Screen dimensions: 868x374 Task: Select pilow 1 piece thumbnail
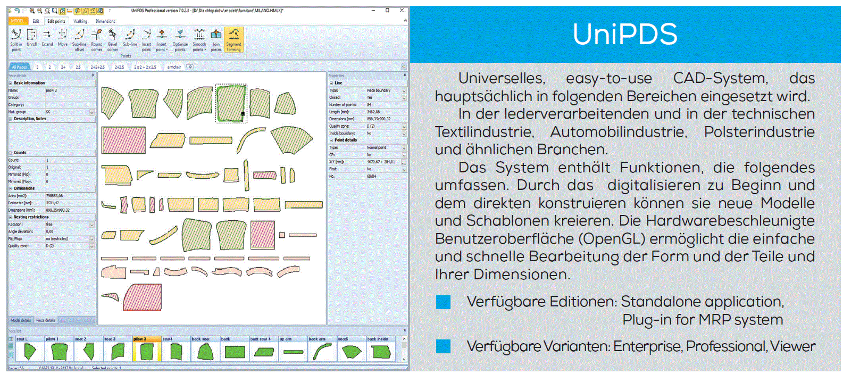[x=59, y=349]
